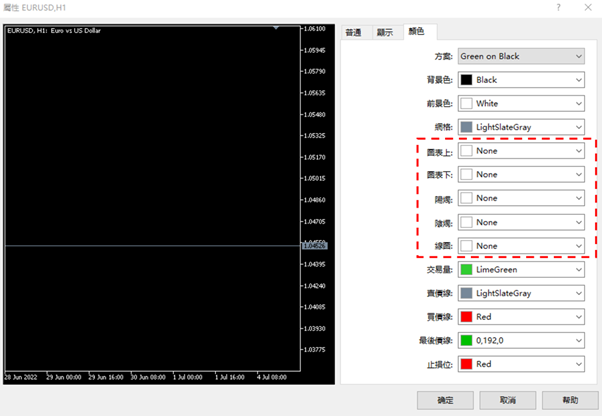Image resolution: width=602 pixels, height=416 pixels.
Task: Open the 線圖 color dropdown
Action: tap(520, 246)
